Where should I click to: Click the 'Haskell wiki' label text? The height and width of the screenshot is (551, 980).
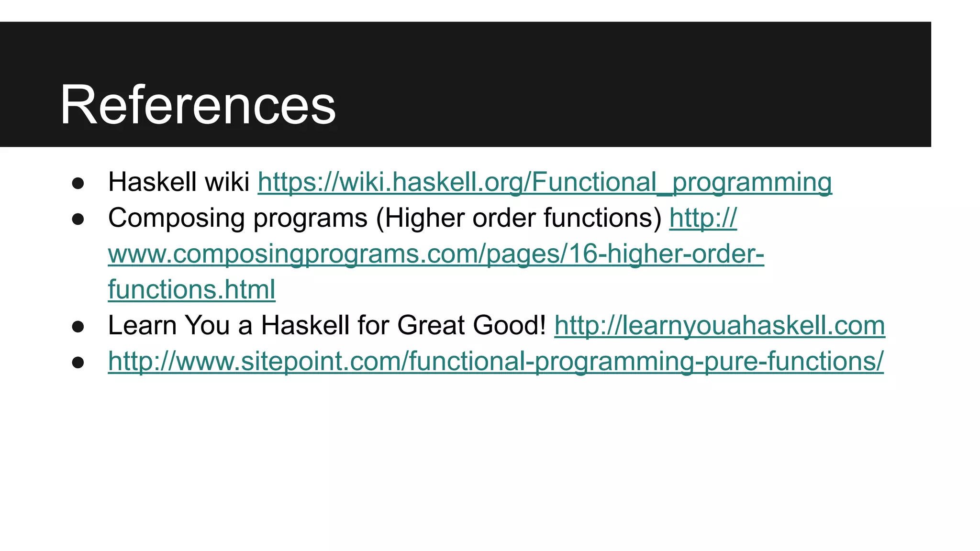(x=179, y=182)
